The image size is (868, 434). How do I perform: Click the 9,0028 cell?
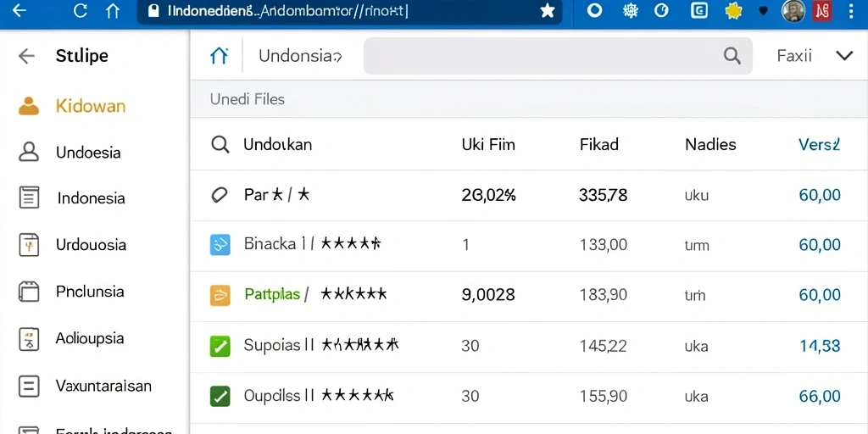coord(488,294)
